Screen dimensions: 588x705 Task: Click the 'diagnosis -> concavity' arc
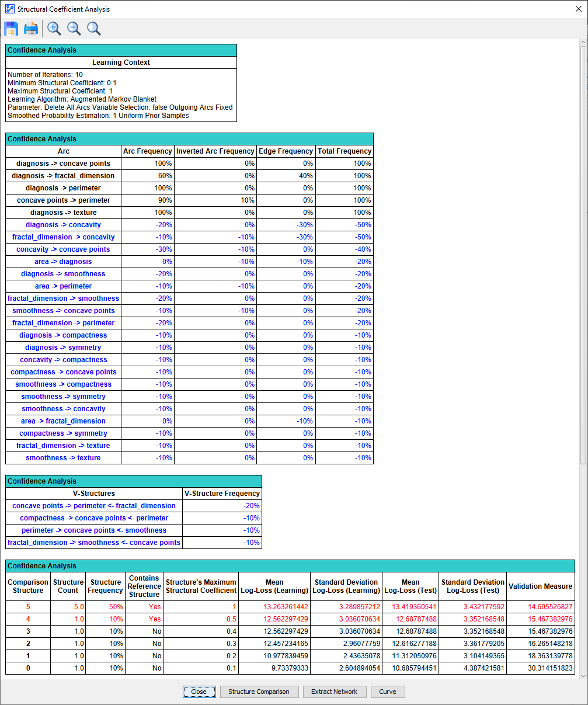pos(63,225)
